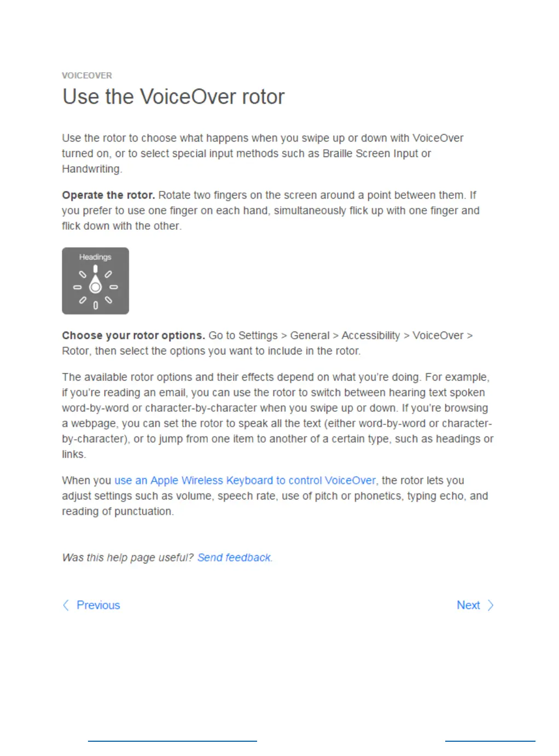Screen dimensions: 559x756
Task: Click the blue underline at bottom left
Action: pyautogui.click(x=172, y=741)
